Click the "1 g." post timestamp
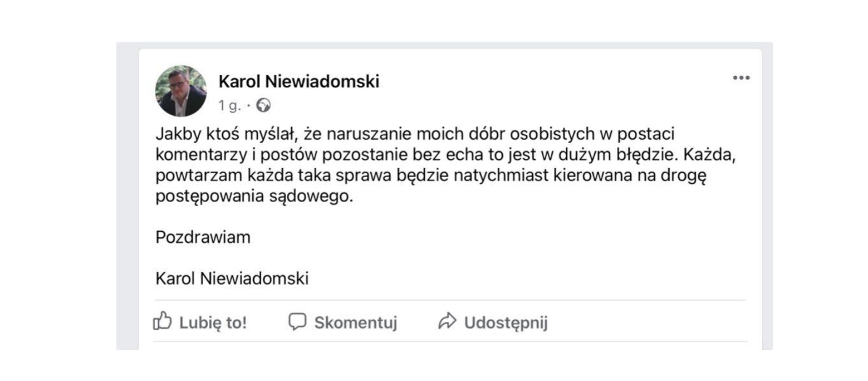This screenshot has width=868, height=381. pos(230,105)
